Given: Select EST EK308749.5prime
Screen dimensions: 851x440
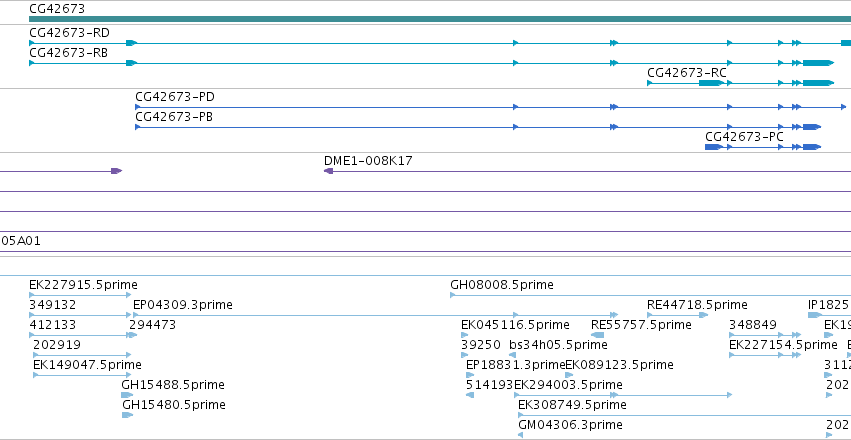Looking at the screenshot, I should pyautogui.click(x=572, y=405).
